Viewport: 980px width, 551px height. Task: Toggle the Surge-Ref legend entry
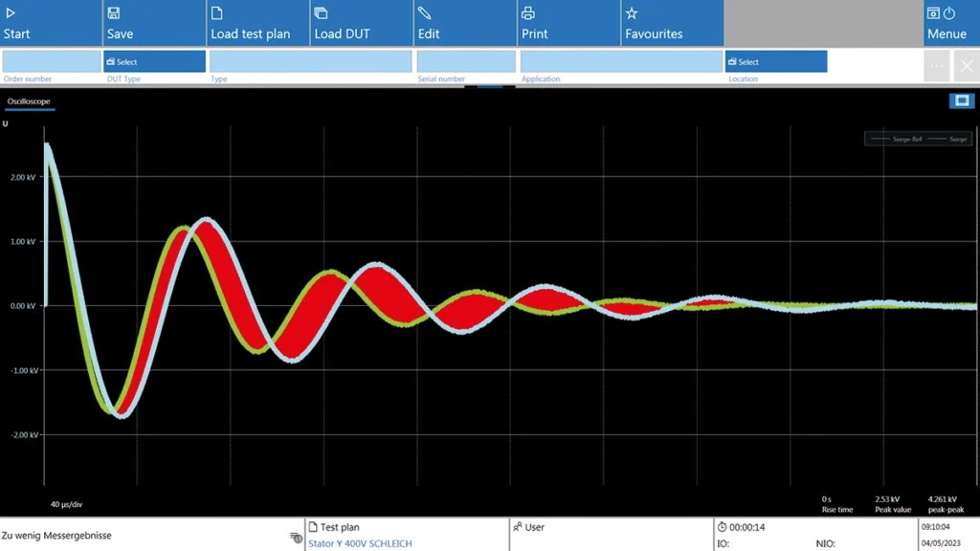pos(895,139)
